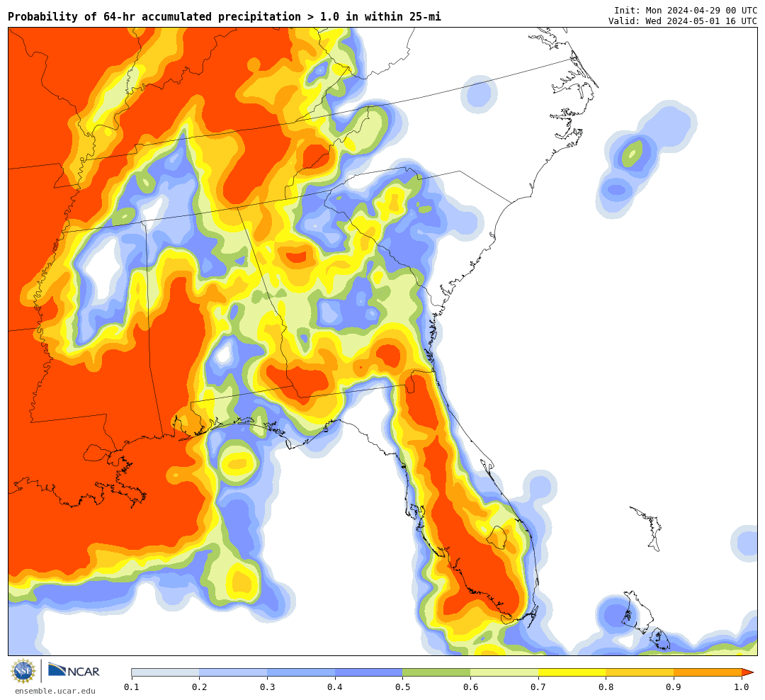765x700 pixels.
Task: Click the NSF logo
Action: tap(23, 671)
